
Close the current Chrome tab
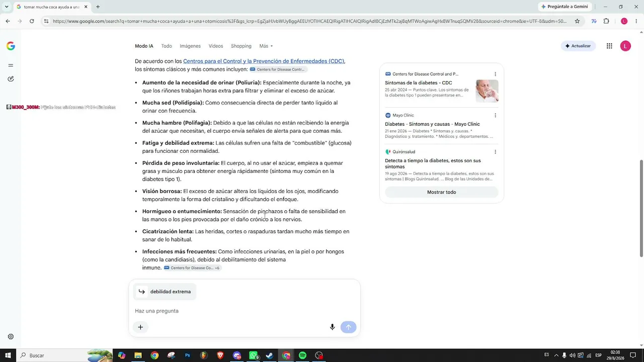pos(86,7)
